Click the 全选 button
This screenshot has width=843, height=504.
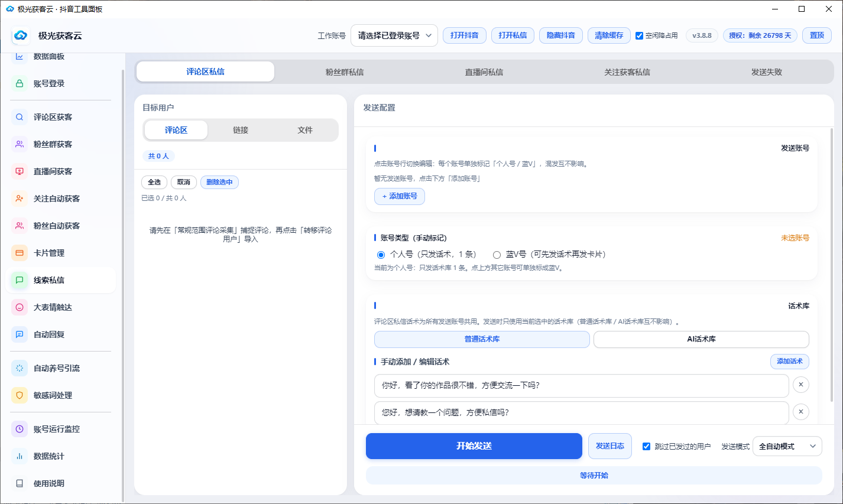(x=154, y=182)
